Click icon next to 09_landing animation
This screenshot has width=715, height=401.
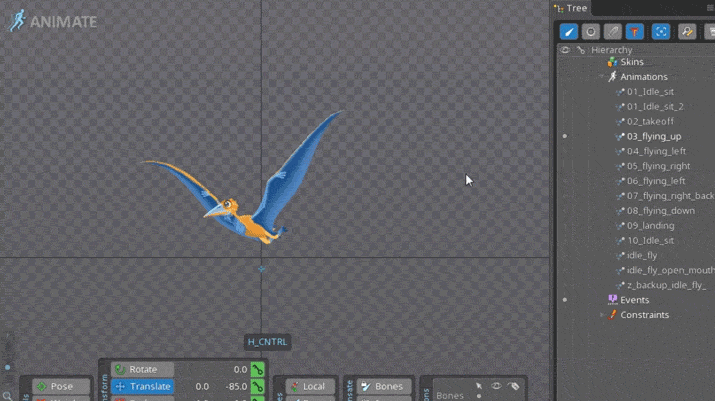(620, 226)
